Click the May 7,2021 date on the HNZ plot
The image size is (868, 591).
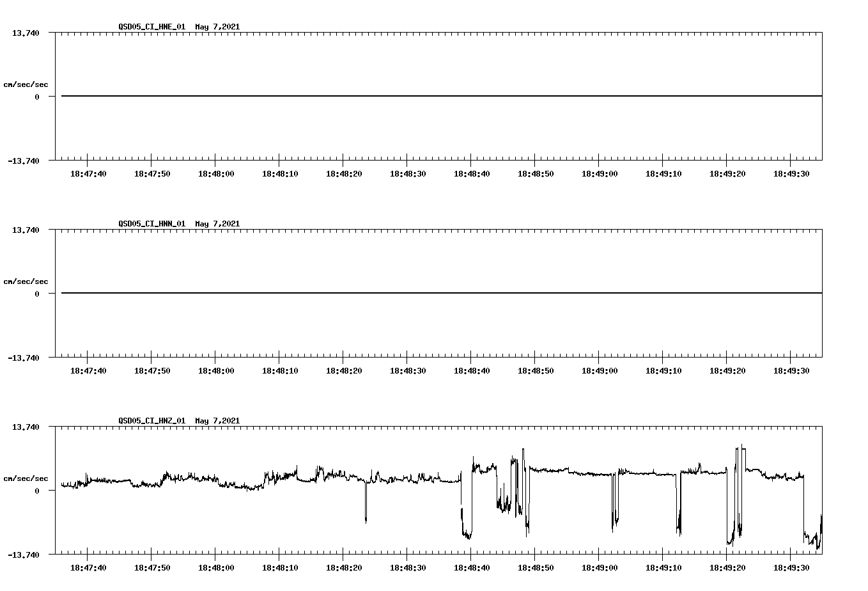pyautogui.click(x=217, y=422)
